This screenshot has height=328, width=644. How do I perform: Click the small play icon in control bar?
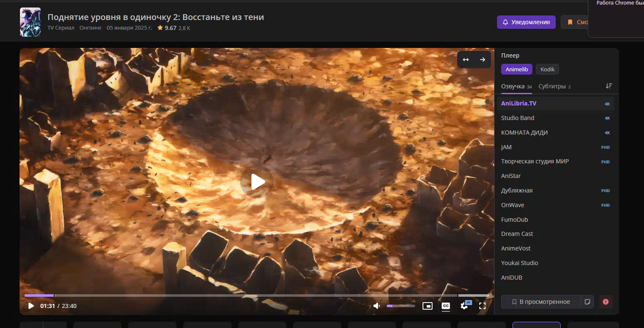tap(31, 306)
